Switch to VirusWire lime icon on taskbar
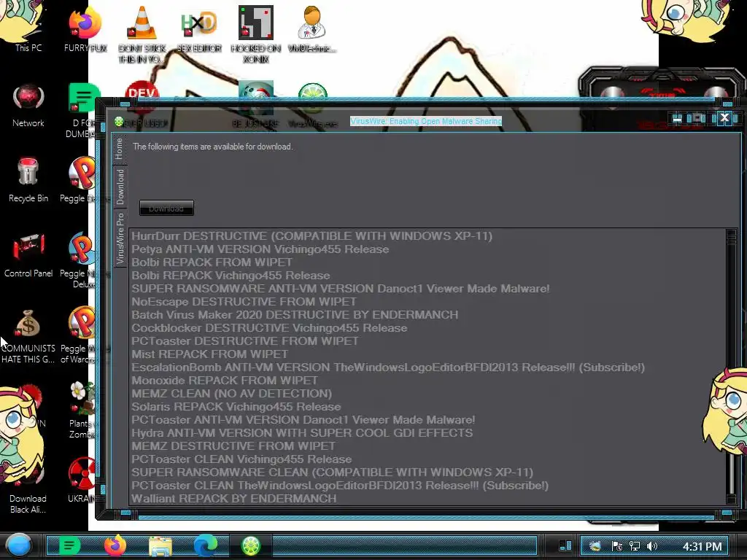Screen dimensions: 747x560 pos(251,545)
